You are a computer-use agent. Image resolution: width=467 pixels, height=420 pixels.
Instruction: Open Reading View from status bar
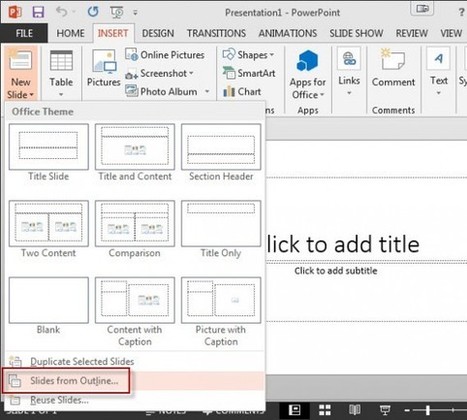pos(354,410)
